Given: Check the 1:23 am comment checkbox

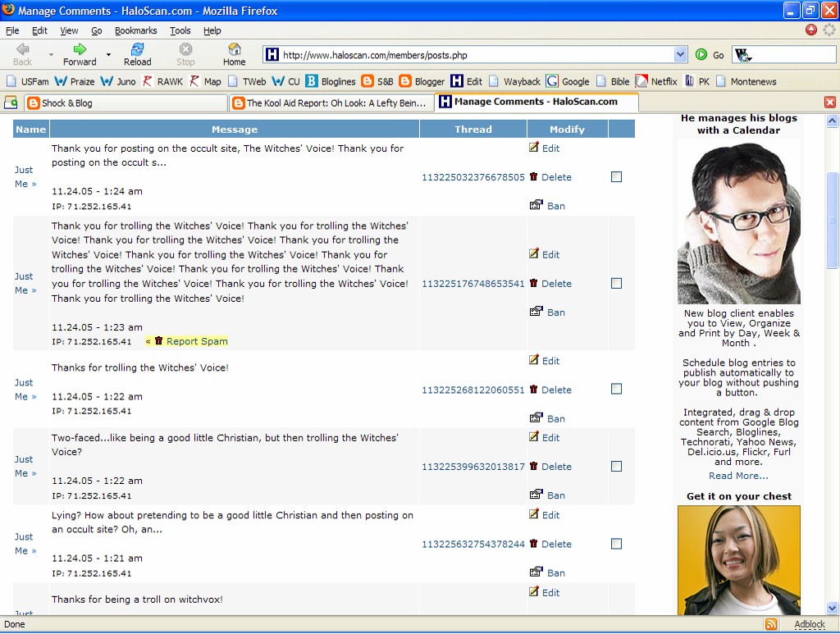Looking at the screenshot, I should pyautogui.click(x=617, y=283).
